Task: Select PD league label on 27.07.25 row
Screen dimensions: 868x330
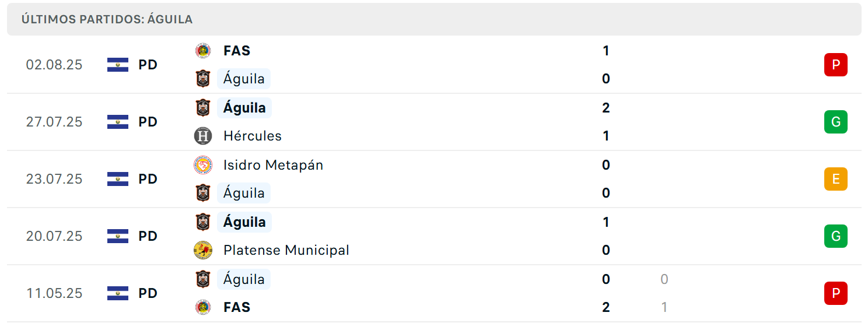Action: (x=148, y=122)
